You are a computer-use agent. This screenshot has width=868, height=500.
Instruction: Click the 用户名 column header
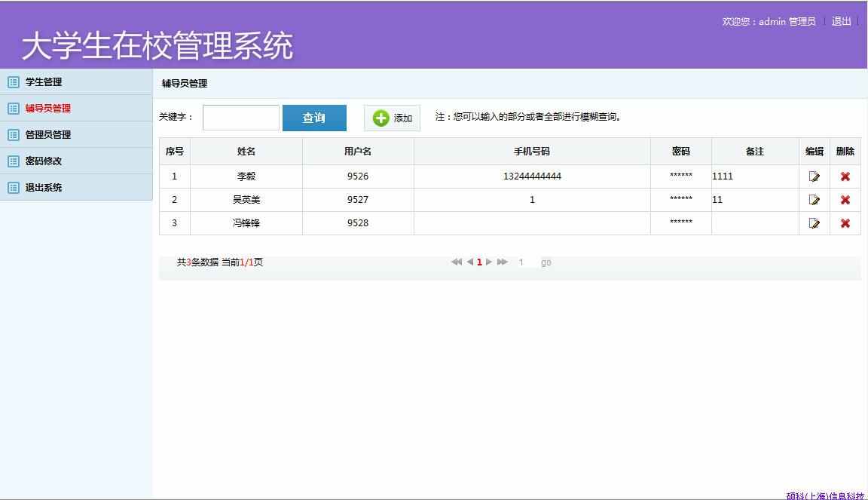click(x=358, y=152)
